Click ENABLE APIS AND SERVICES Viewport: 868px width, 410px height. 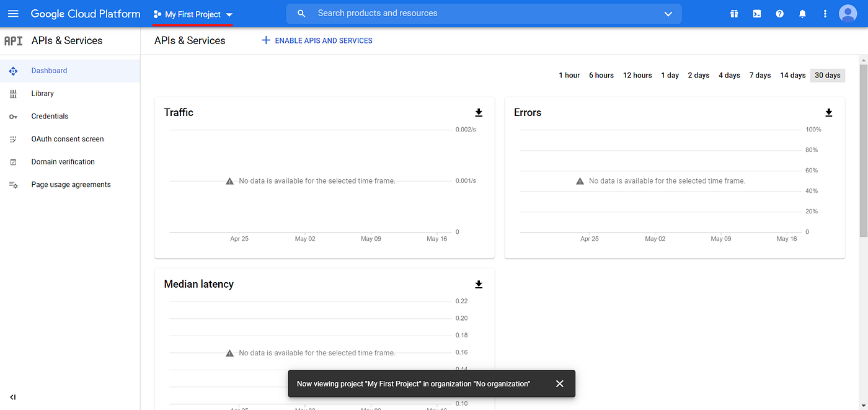coord(317,40)
